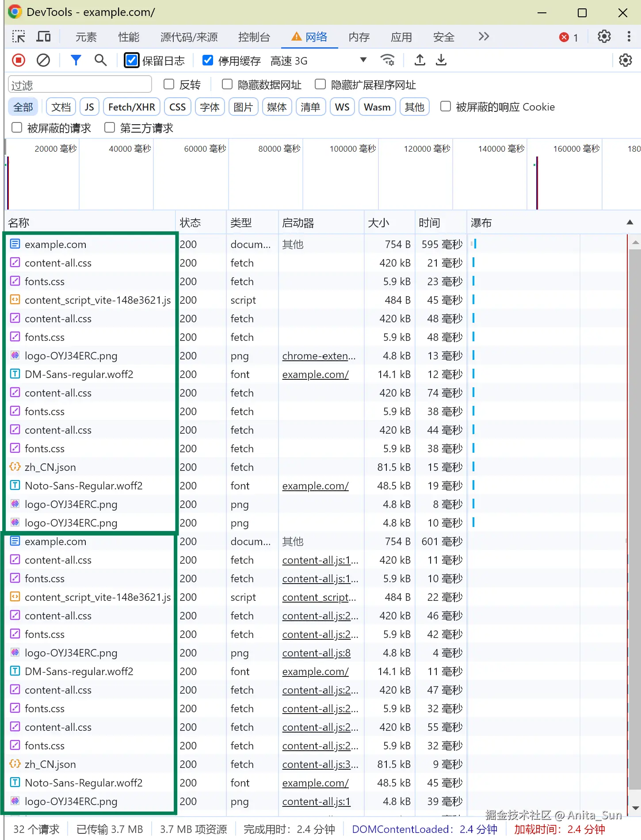Sort by waterfall column arrow
Screen dimensions: 641x840
[x=630, y=222]
